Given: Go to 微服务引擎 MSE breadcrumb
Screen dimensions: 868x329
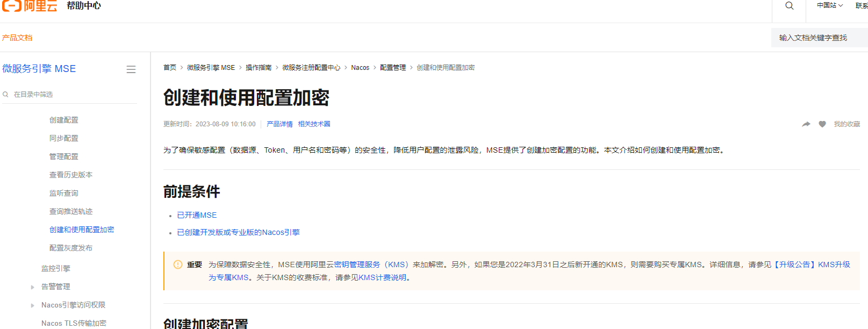Looking at the screenshot, I should pos(211,68).
